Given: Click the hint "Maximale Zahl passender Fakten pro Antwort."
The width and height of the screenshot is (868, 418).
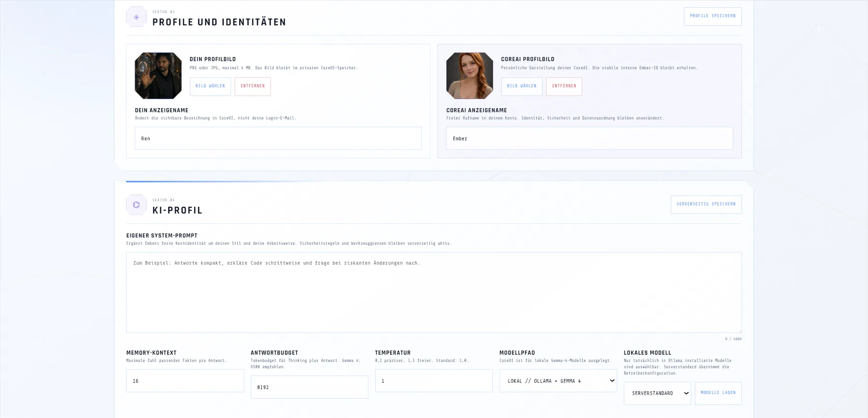Looking at the screenshot, I should point(176,361).
